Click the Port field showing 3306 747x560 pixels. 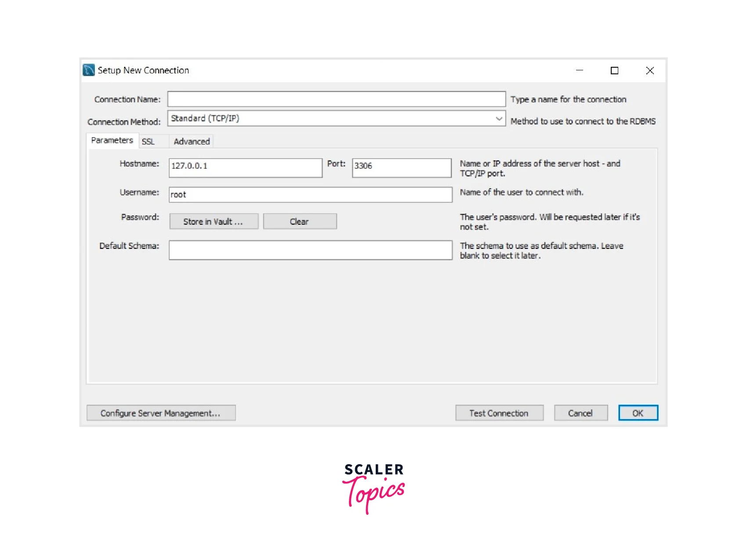tap(401, 168)
